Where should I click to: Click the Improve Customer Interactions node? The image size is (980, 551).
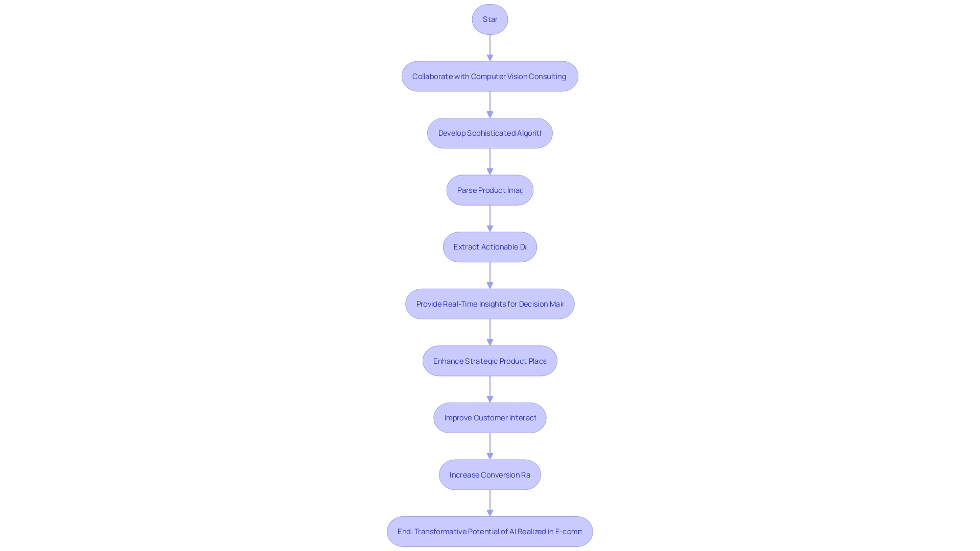pyautogui.click(x=490, y=417)
